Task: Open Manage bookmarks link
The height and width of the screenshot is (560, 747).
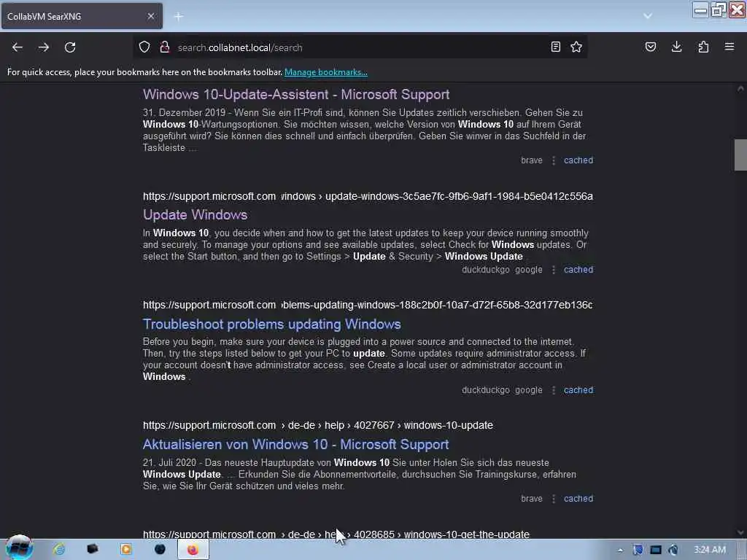Action: click(x=326, y=72)
